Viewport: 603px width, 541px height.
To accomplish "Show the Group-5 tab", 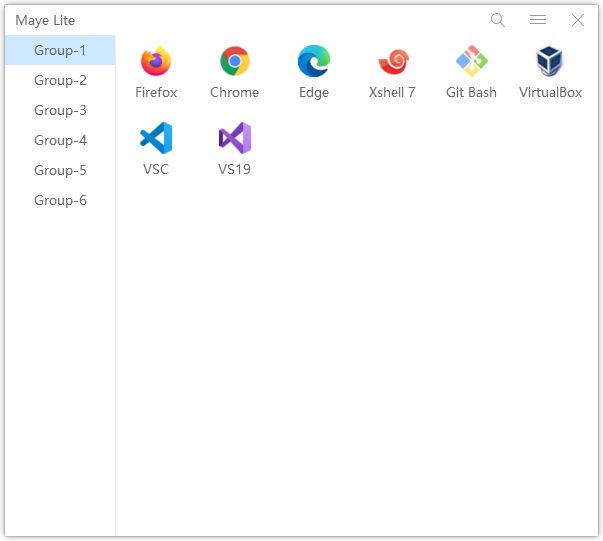I will pos(60,170).
